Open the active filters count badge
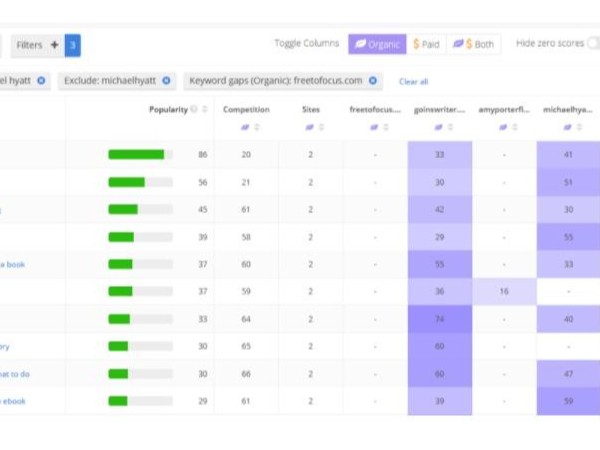The height and width of the screenshot is (450, 600). 73,45
